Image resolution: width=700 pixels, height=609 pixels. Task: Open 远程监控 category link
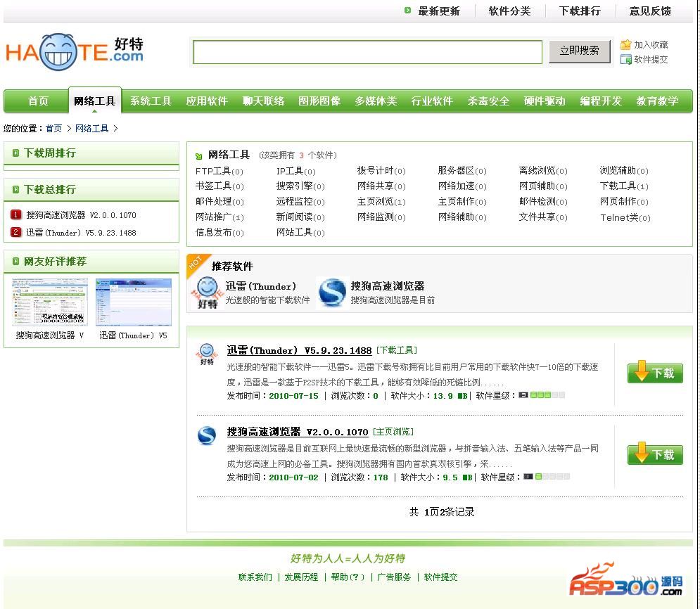tap(300, 202)
